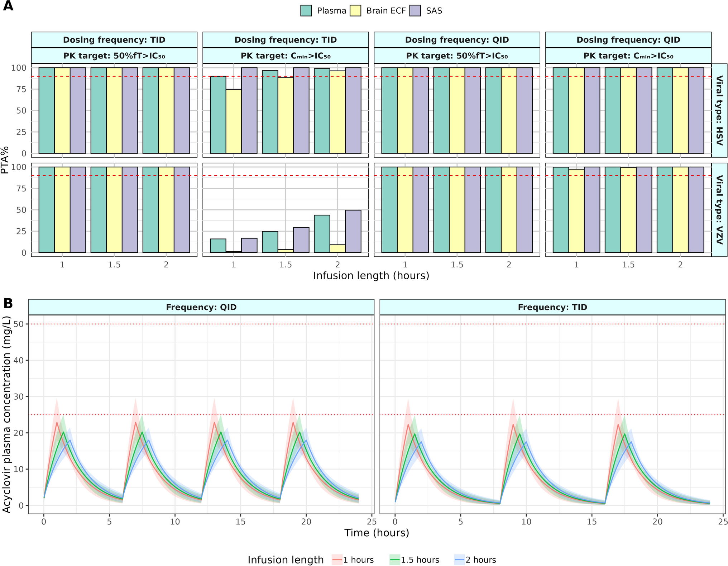
Task: Click the first Dosing frequency: TID header
Action: point(114,40)
